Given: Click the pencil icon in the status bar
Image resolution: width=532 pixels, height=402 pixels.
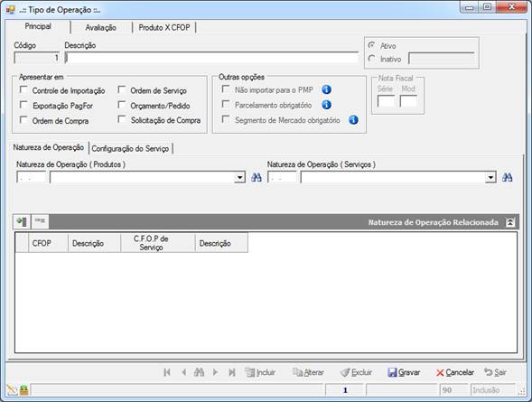Looking at the screenshot, I should [x=12, y=390].
